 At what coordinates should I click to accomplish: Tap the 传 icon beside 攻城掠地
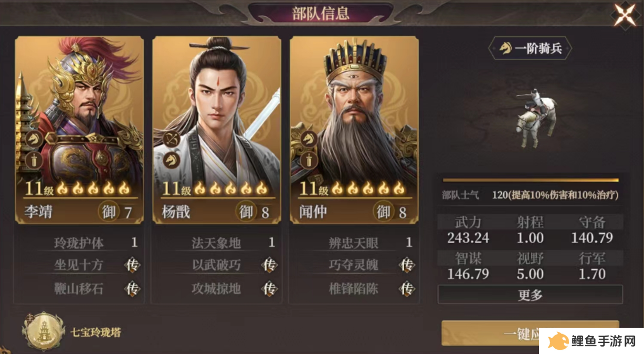pyautogui.click(x=269, y=288)
